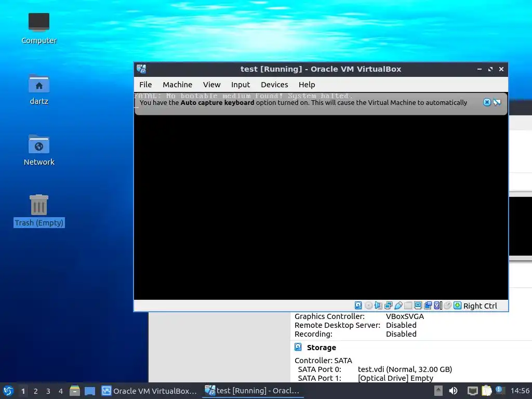Click the Storage section header in Manager window
The width and height of the screenshot is (532, 399).
pyautogui.click(x=321, y=348)
